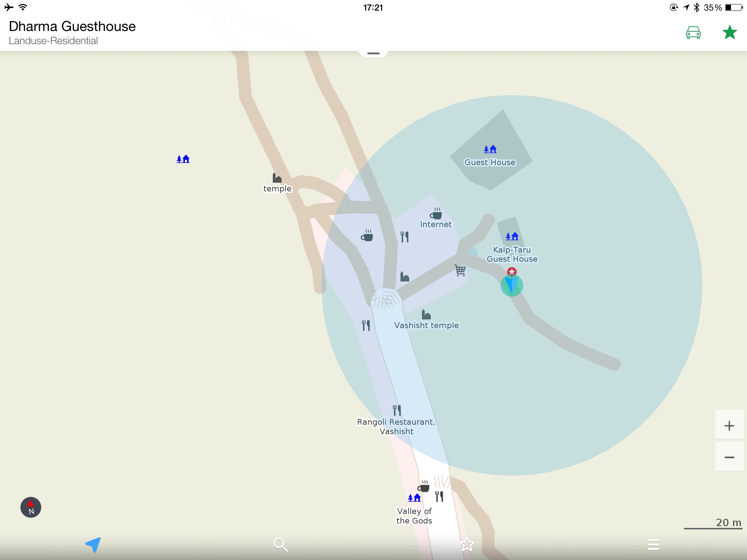Open the hamburger menu
This screenshot has width=747, height=560.
point(653,544)
